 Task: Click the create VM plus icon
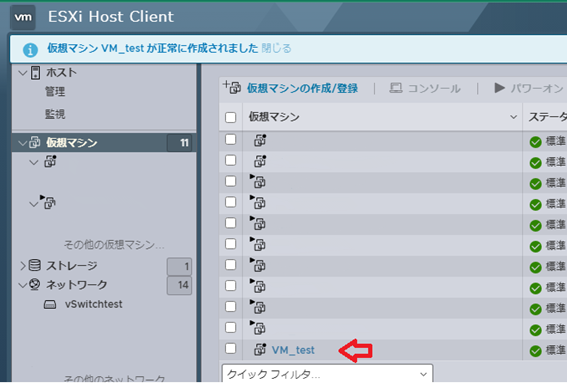(x=232, y=87)
